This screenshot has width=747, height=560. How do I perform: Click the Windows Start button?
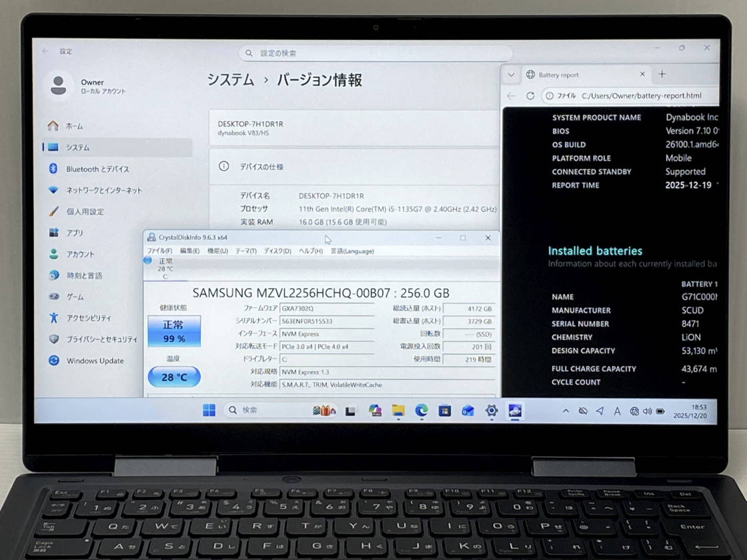coord(209,411)
